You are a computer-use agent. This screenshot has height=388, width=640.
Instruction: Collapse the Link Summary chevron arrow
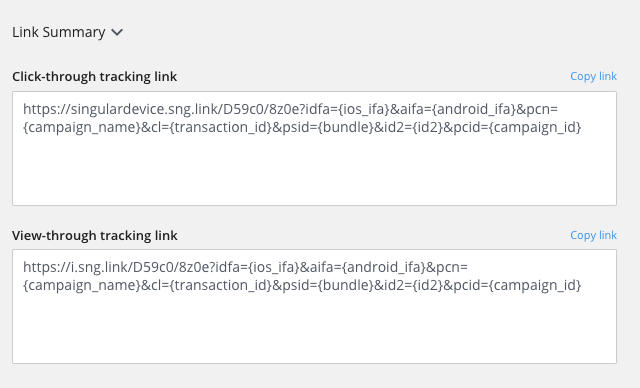pyautogui.click(x=117, y=32)
